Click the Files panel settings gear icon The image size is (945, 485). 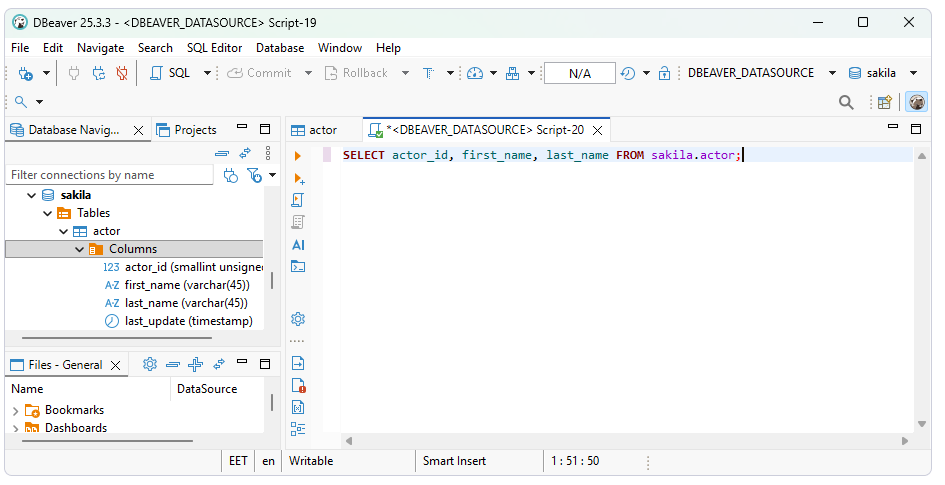coord(150,365)
